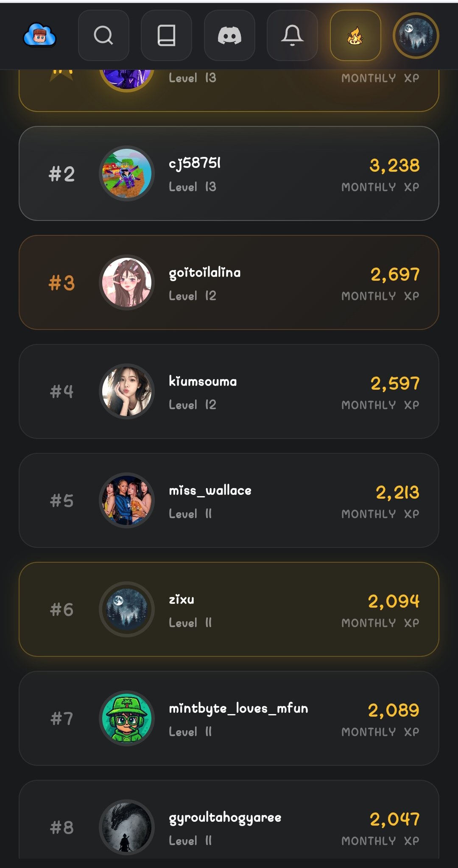The height and width of the screenshot is (868, 458).
Task: Click mintbyte_loves_mfun's green hat avatar
Action: (x=127, y=718)
